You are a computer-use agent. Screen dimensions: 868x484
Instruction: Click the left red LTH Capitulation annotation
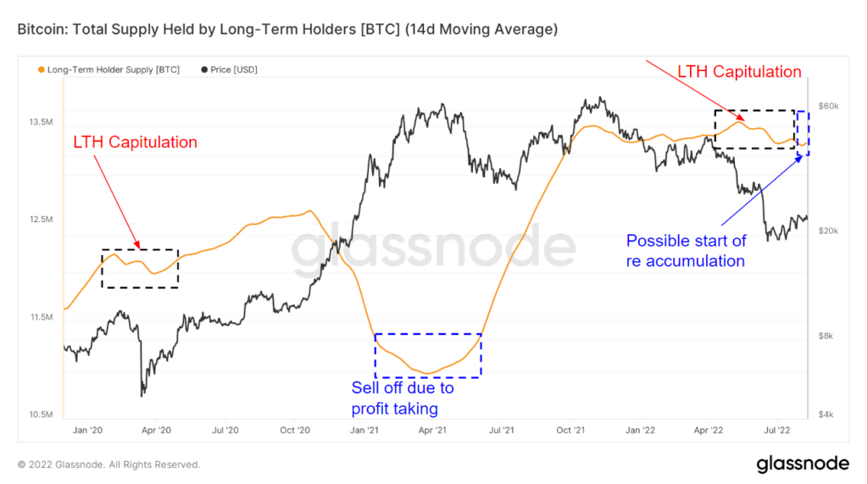tap(135, 142)
